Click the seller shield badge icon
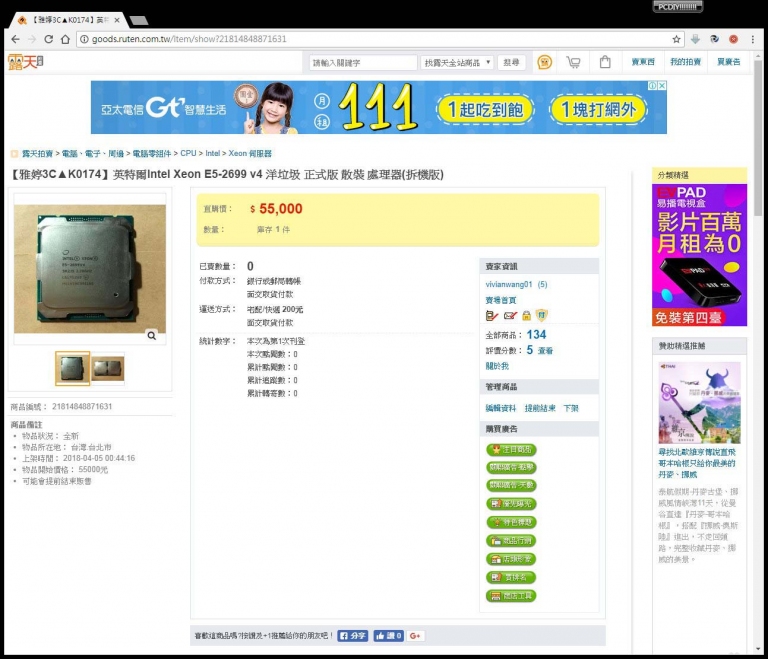768x659 pixels. [541, 315]
